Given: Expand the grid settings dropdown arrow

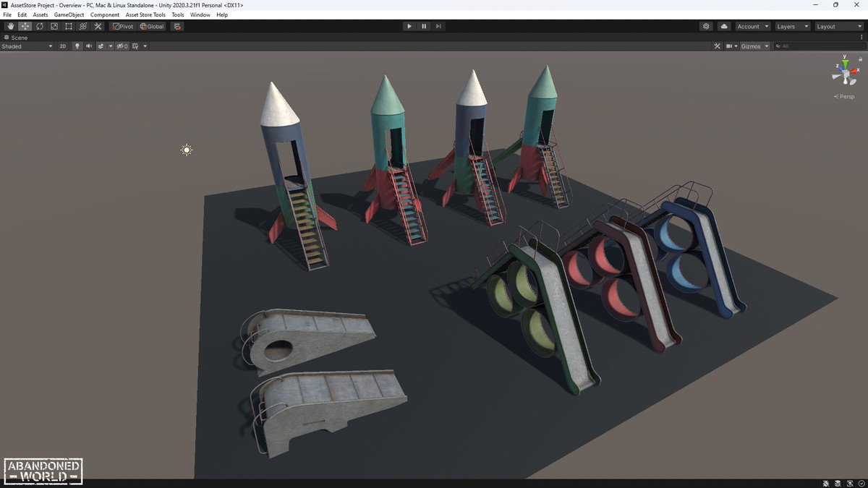Looking at the screenshot, I should click(145, 46).
